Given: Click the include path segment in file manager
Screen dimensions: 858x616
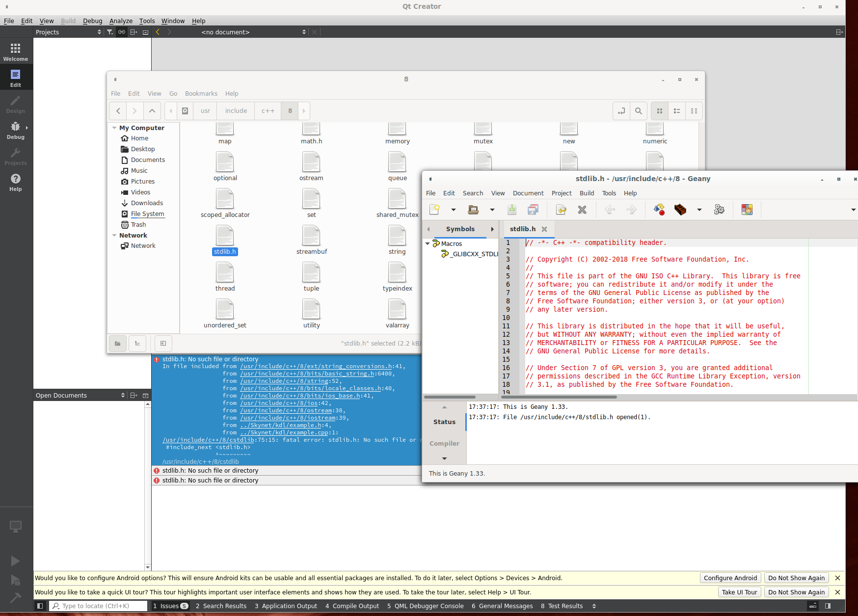Looking at the screenshot, I should coord(236,111).
